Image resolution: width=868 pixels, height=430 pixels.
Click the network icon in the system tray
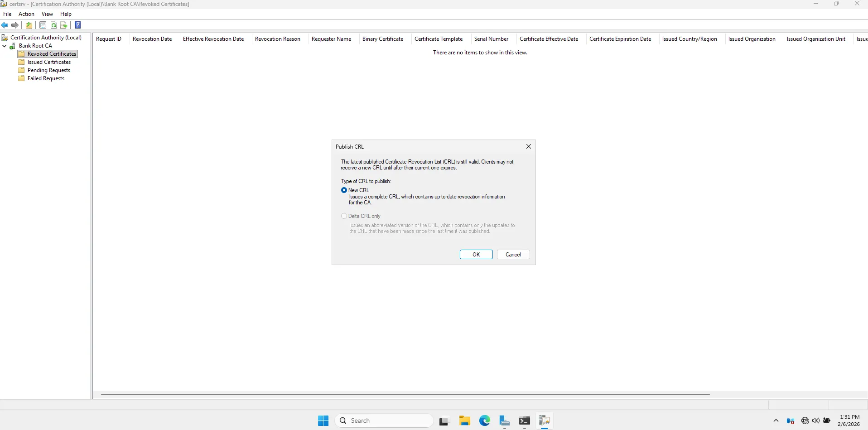click(x=805, y=421)
